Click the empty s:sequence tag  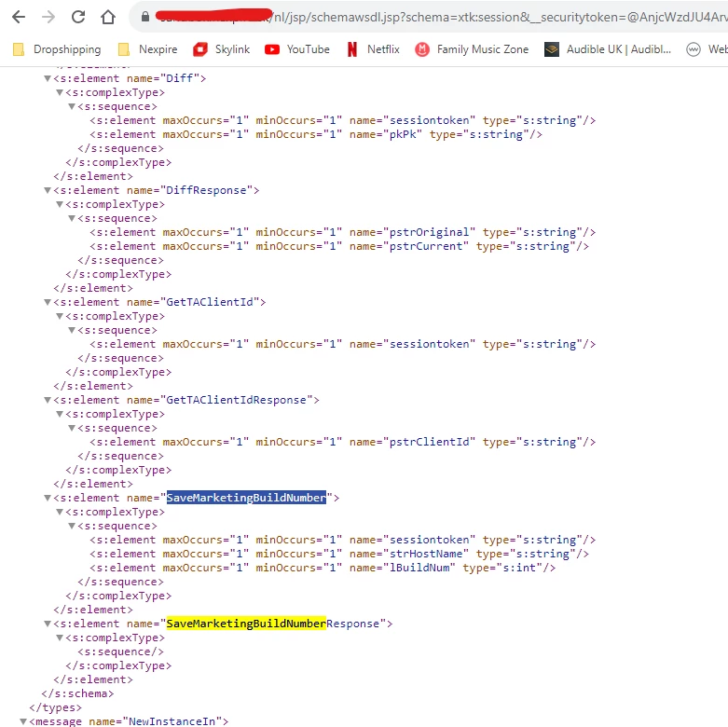pos(120,652)
